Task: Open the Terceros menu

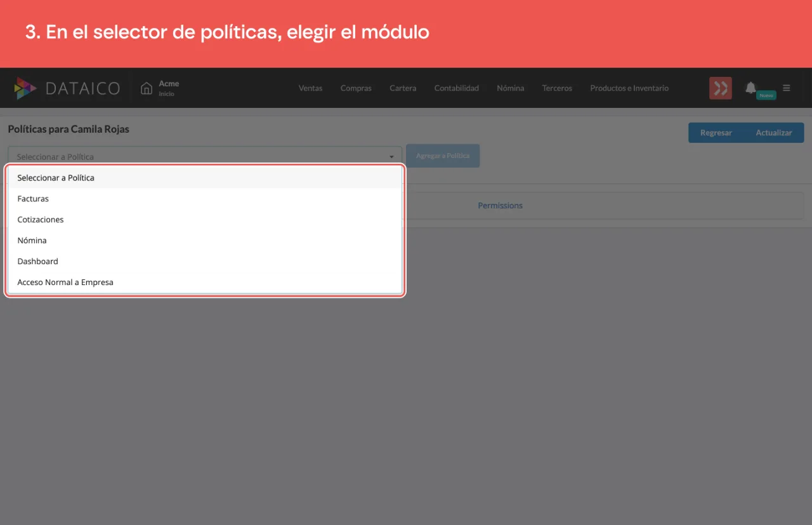Action: 557,88
